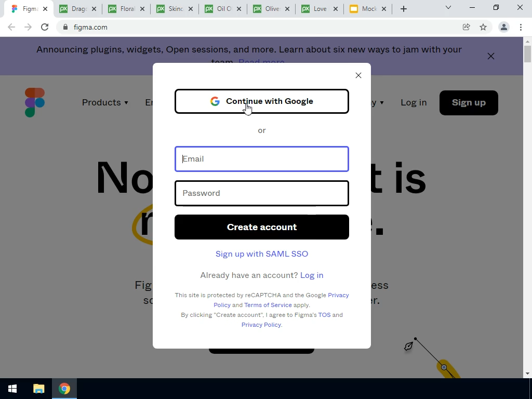
Task: Open Figma's TOS link
Action: point(324,315)
